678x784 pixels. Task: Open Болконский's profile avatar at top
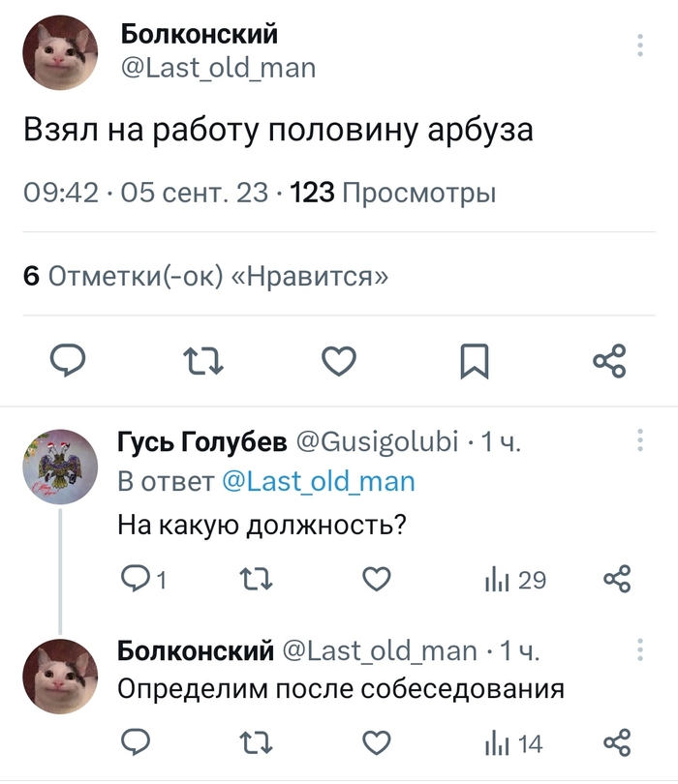point(58,54)
